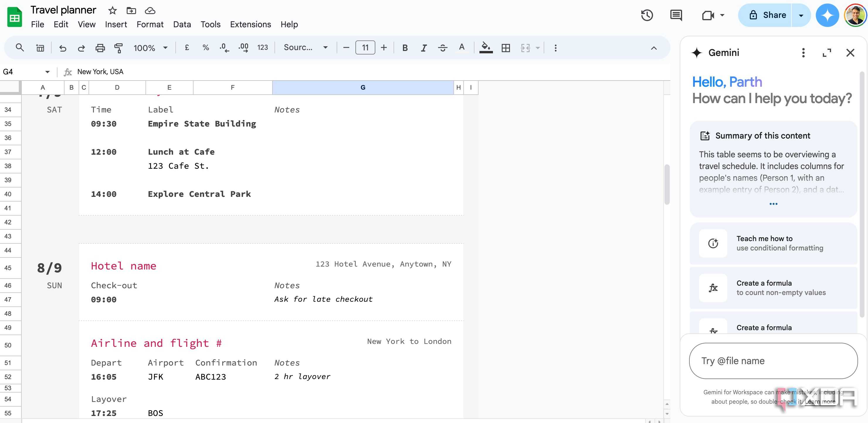Image resolution: width=868 pixels, height=423 pixels.
Task: Decrease decimal places icon
Action: [x=224, y=48]
